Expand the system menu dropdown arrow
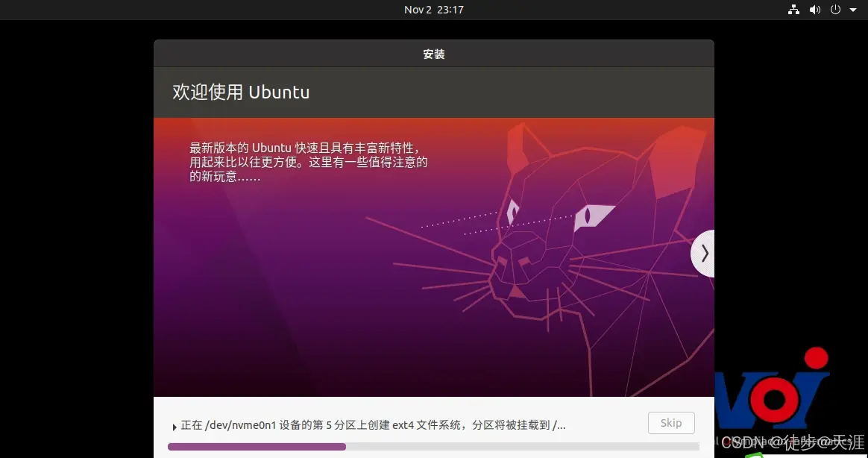Screen dimensions: 868x458 [853, 10]
